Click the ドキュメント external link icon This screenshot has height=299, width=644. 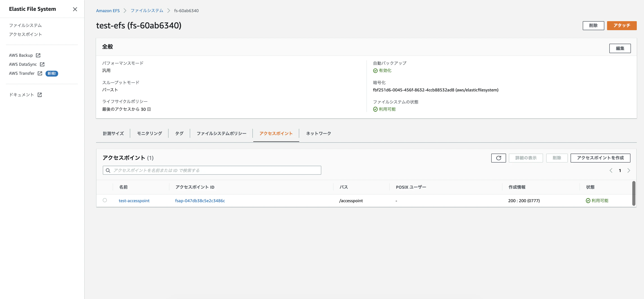pos(39,95)
